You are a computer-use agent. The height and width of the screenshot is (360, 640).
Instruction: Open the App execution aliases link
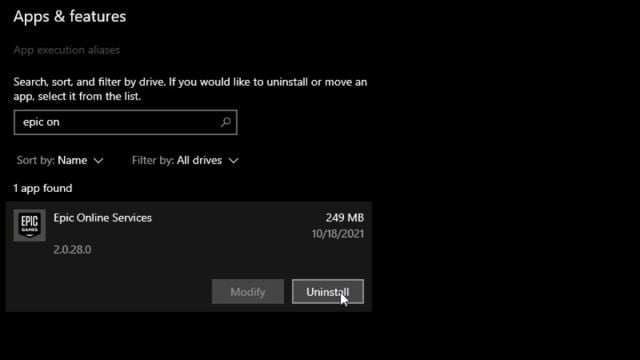coord(67,50)
